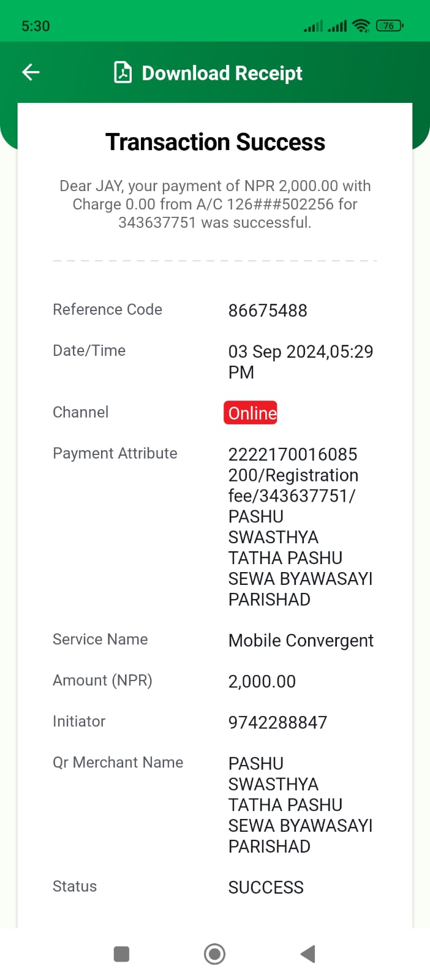Viewport: 430px width, 980px height.
Task: Tap the battery indicator icon
Action: (390, 26)
